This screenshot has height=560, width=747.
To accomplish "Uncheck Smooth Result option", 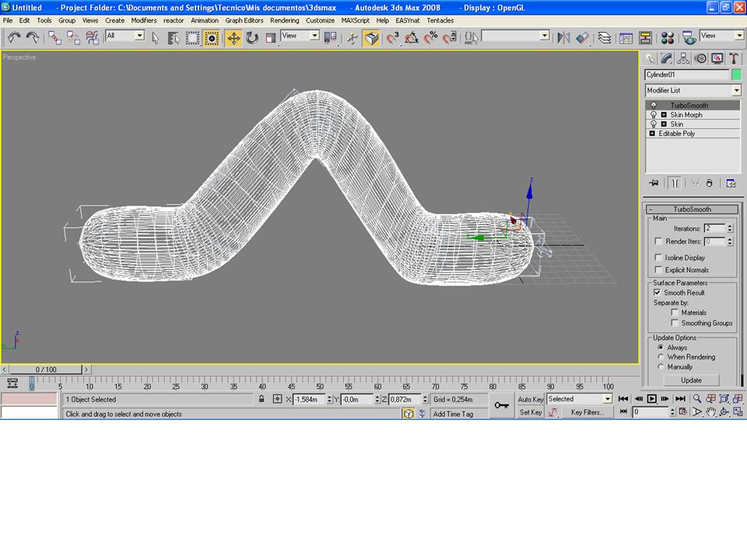I will pyautogui.click(x=658, y=293).
